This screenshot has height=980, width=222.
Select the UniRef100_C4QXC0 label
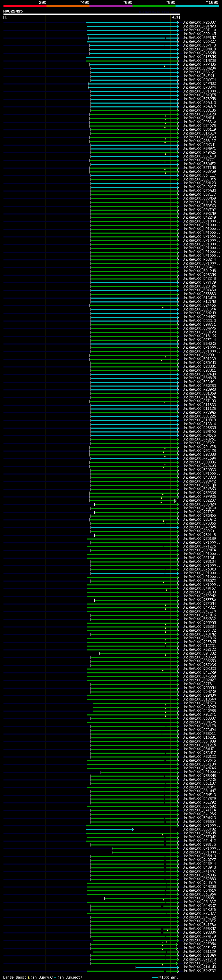[x=199, y=508]
